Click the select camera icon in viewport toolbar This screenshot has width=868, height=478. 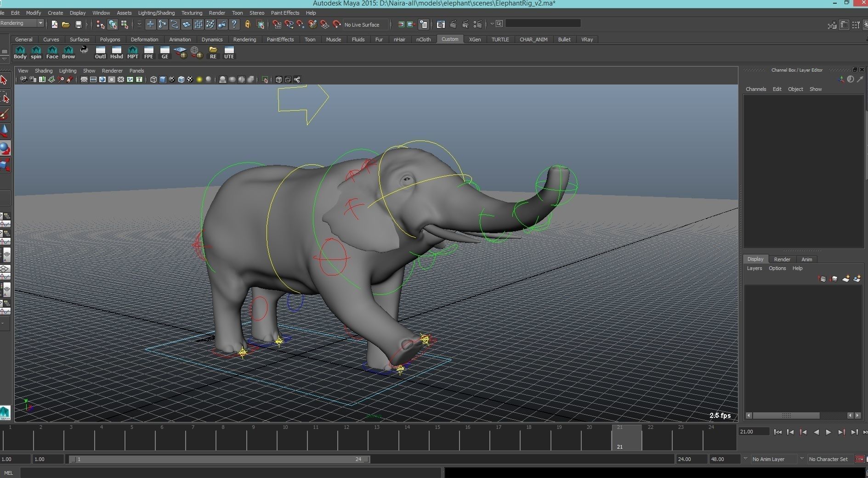[23, 79]
